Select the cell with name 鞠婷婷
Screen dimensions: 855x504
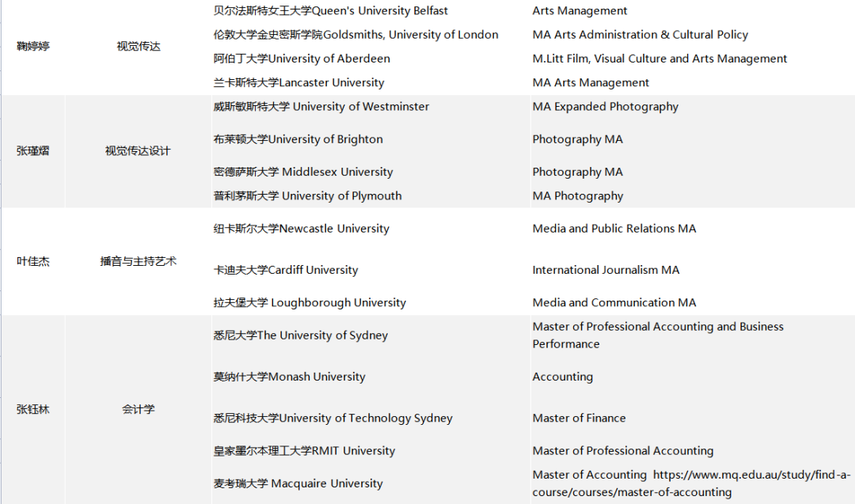[32, 47]
